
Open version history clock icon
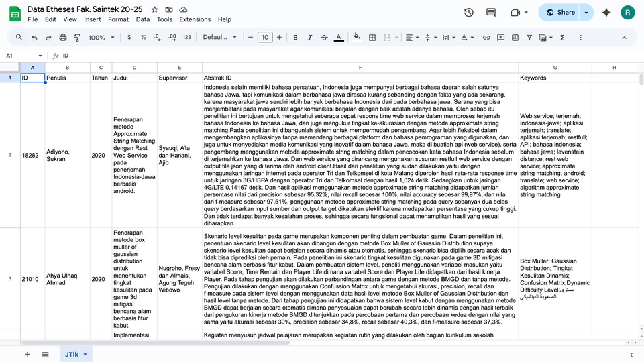point(469,13)
